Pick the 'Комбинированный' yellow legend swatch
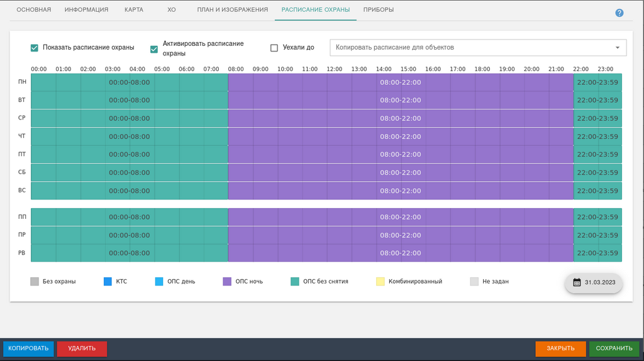 point(380,282)
